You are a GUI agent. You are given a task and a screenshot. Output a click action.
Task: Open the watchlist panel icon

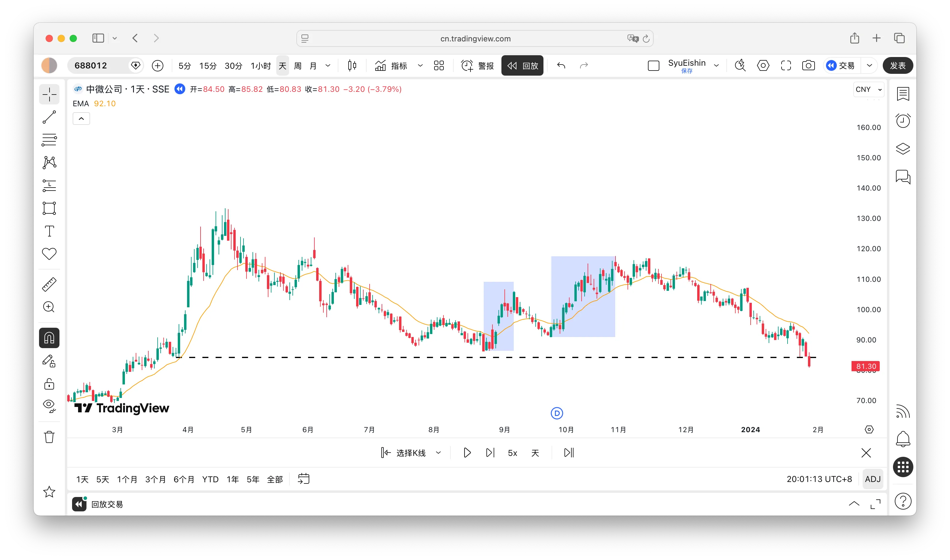[903, 94]
